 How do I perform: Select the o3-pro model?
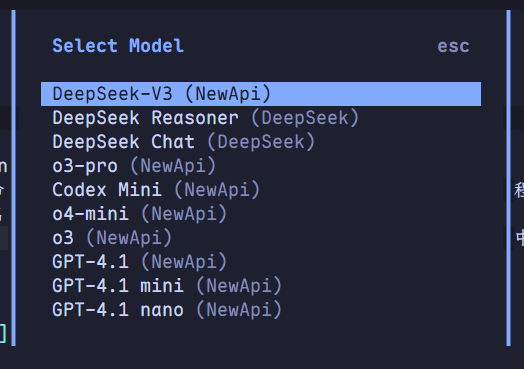point(261,166)
